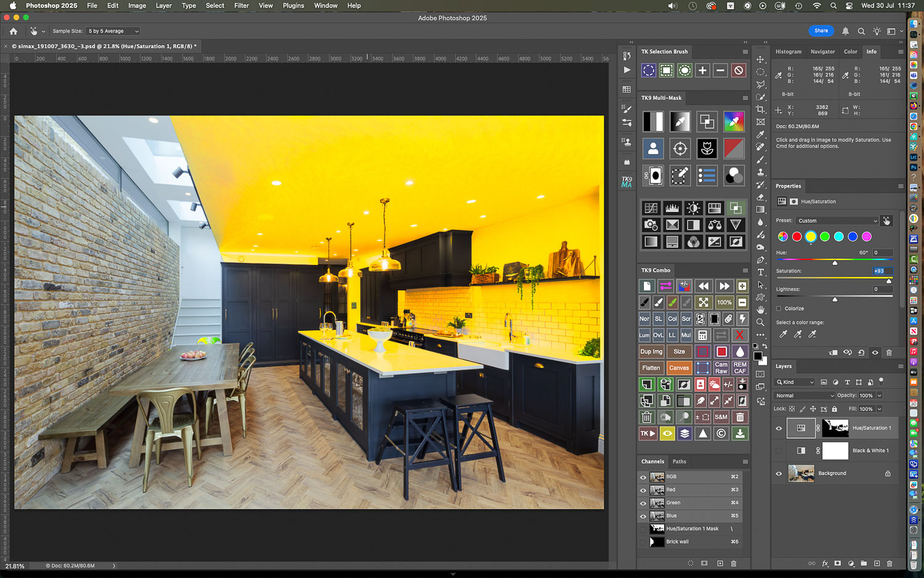Select the Clone Stamp tool
Screen dimensions: 924x578
point(761,172)
